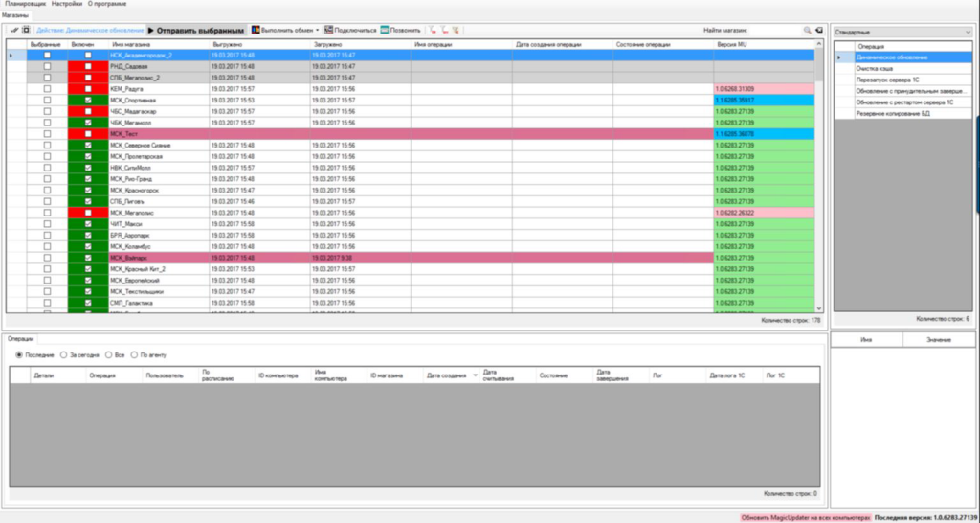Click Позвонить button text
The height and width of the screenshot is (523, 980).
tap(405, 30)
